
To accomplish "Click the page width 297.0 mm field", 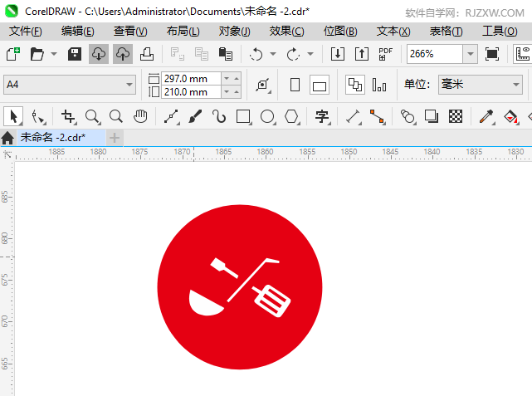I will [x=191, y=79].
